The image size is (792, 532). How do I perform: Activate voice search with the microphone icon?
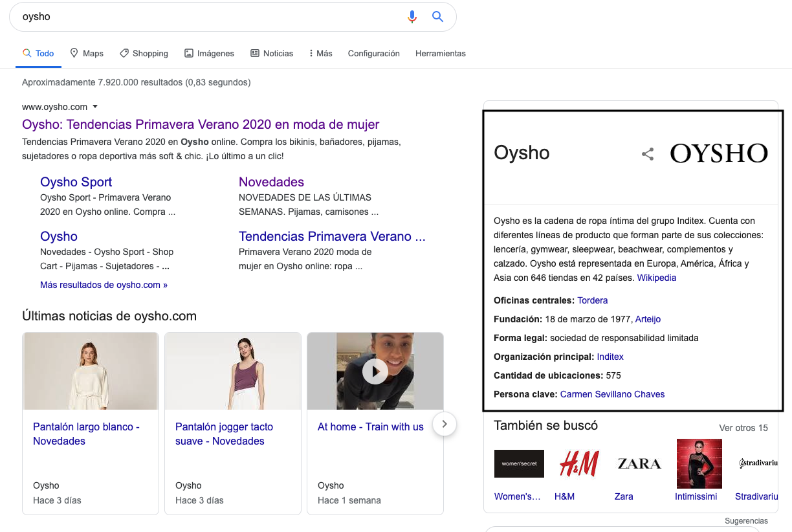click(x=412, y=17)
